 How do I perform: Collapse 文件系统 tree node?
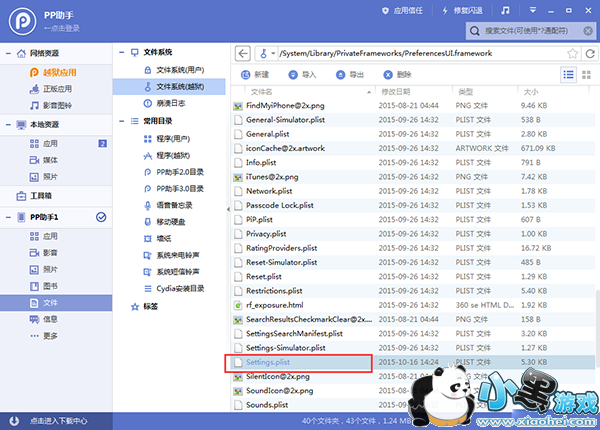click(x=122, y=52)
